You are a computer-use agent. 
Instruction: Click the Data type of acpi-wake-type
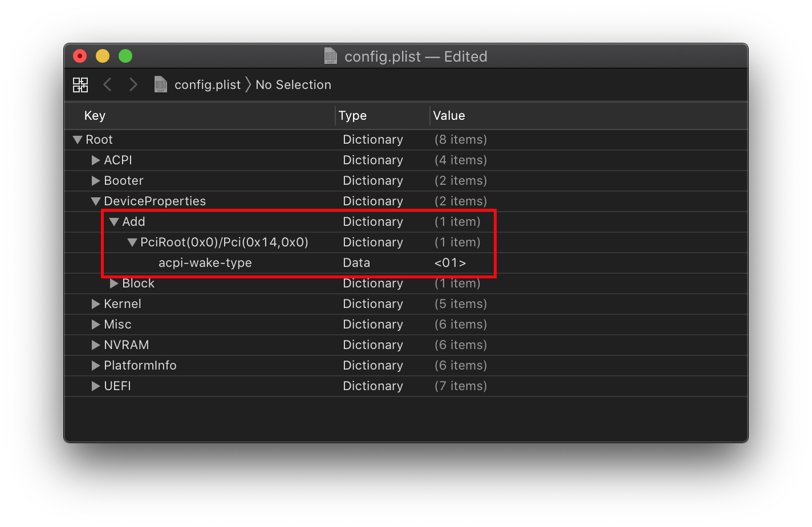[356, 263]
